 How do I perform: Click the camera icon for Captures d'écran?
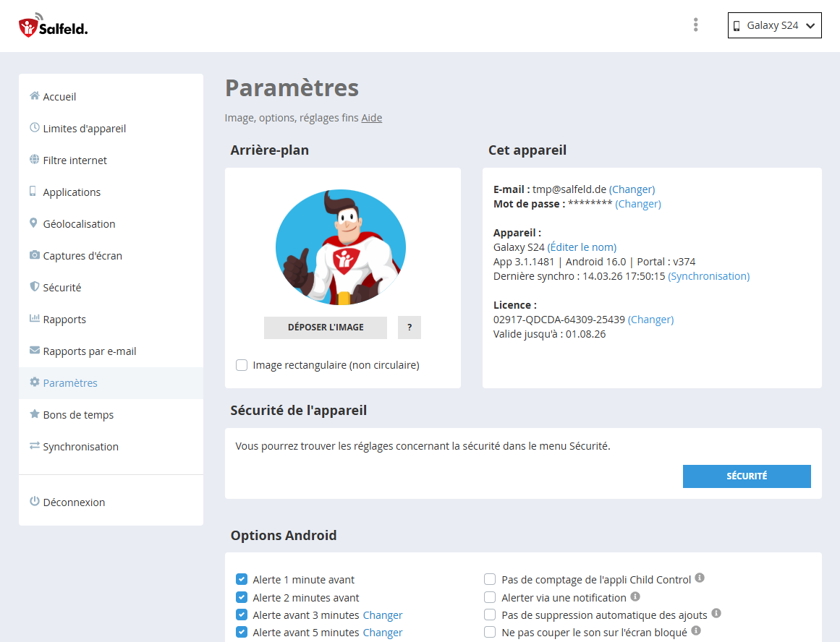[34, 255]
